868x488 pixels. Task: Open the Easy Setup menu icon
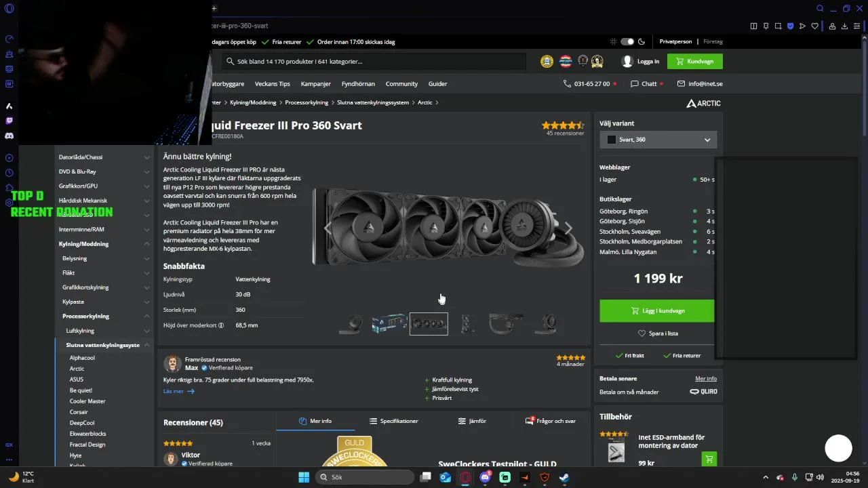[857, 26]
